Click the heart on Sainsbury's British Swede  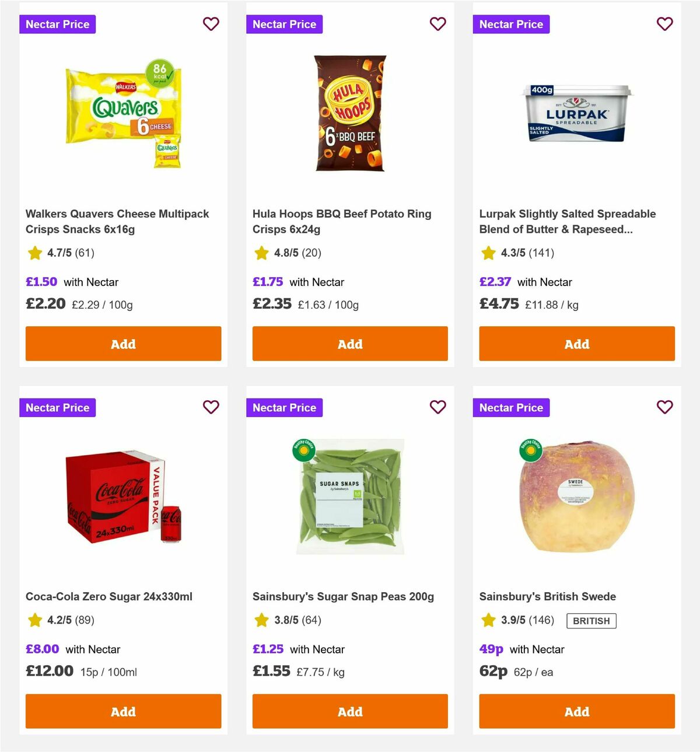[664, 407]
